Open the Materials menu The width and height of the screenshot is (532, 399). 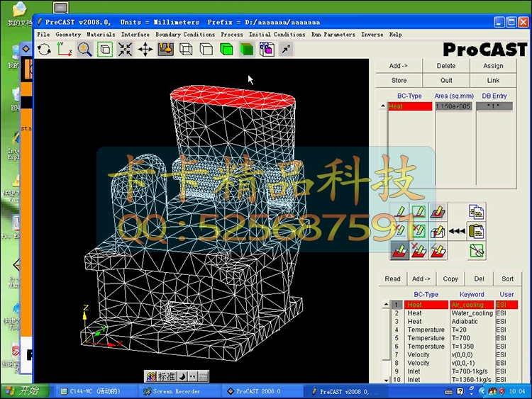click(x=101, y=34)
